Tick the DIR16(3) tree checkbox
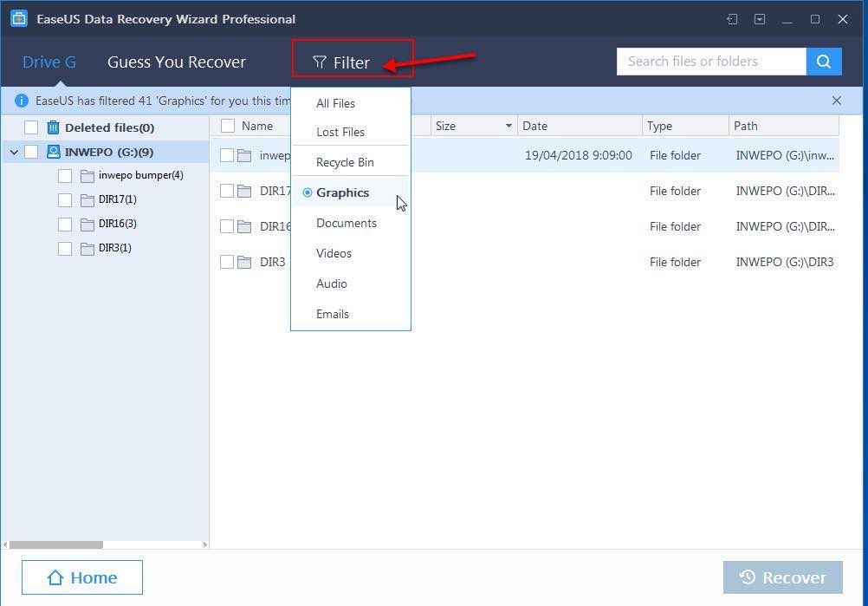Viewport: 868px width, 606px height. (65, 225)
